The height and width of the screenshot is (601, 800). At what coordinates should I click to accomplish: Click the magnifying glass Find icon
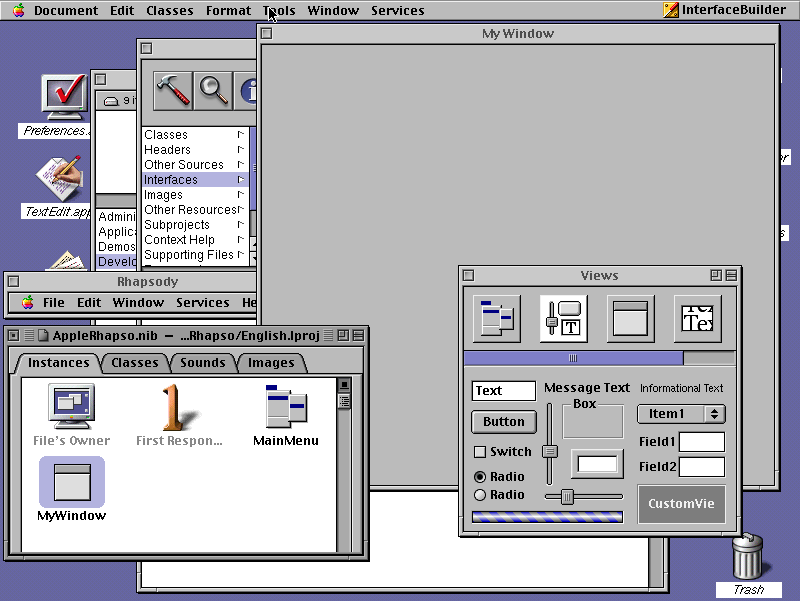[x=213, y=91]
